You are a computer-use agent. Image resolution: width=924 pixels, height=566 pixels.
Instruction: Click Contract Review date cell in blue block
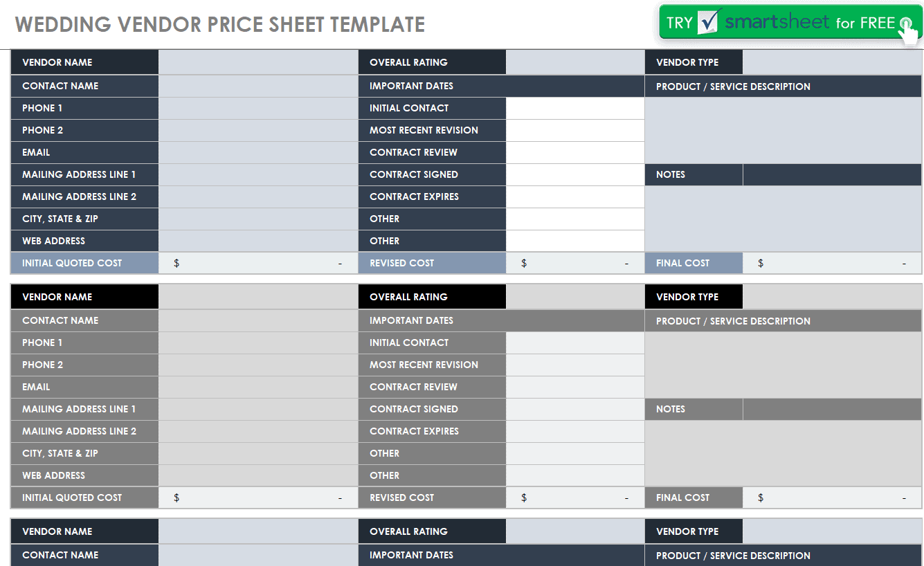pos(575,152)
